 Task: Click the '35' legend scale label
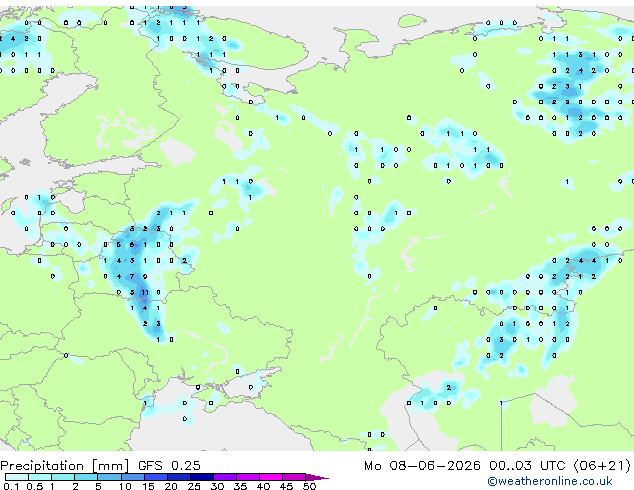tap(240, 486)
